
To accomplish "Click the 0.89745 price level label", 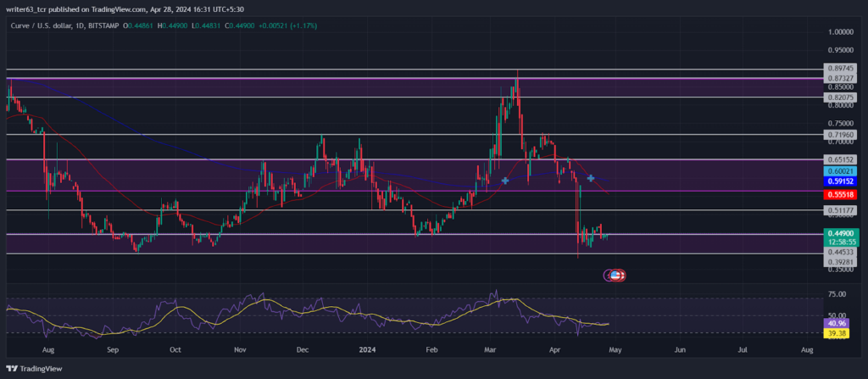I will [x=842, y=68].
